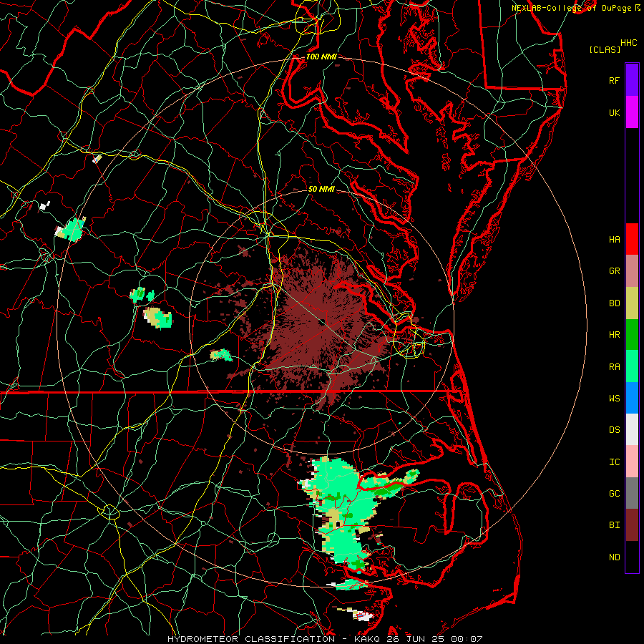This screenshot has height=644, width=644.
Task: Click the BD yellow legend swatch
Action: point(632,303)
